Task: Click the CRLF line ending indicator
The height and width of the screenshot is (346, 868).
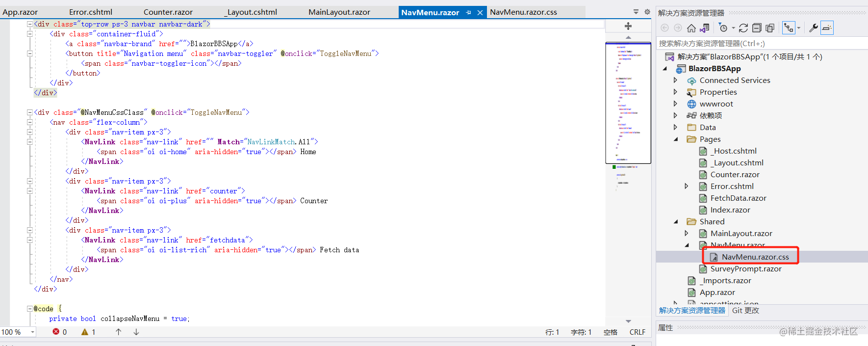Action: (x=637, y=332)
